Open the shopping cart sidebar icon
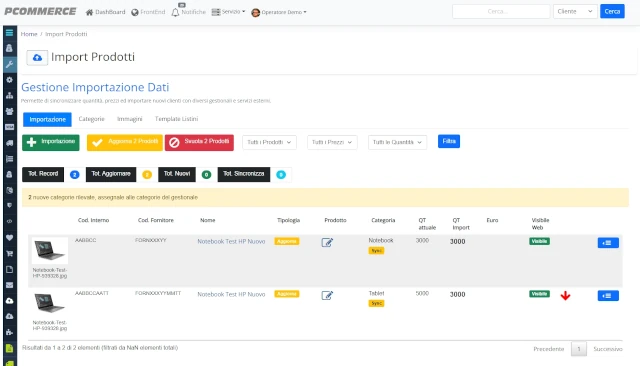The image size is (640, 366). pyautogui.click(x=9, y=253)
